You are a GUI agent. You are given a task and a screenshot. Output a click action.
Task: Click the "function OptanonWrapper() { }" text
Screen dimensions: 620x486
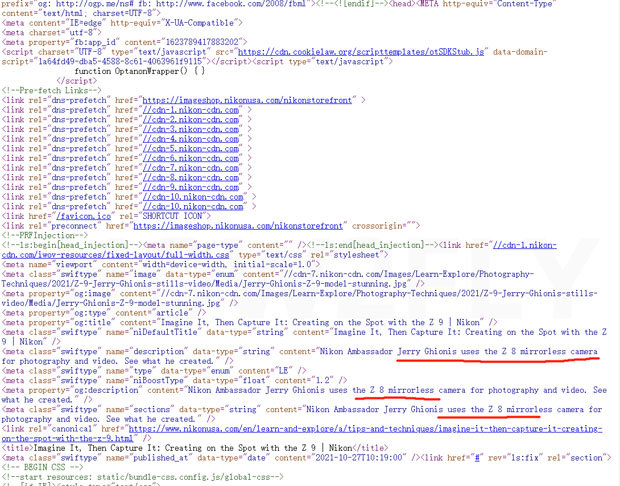(x=140, y=71)
